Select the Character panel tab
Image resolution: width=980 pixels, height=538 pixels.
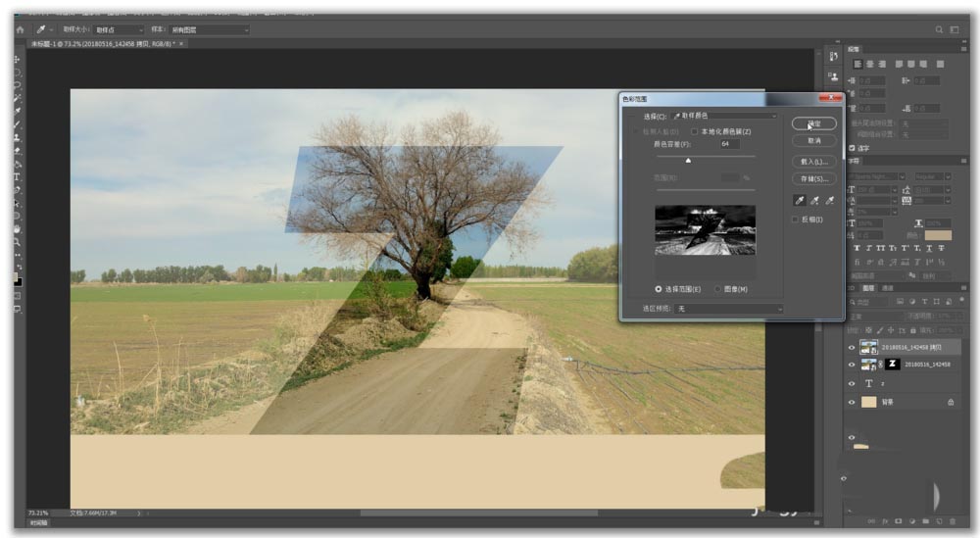point(855,162)
